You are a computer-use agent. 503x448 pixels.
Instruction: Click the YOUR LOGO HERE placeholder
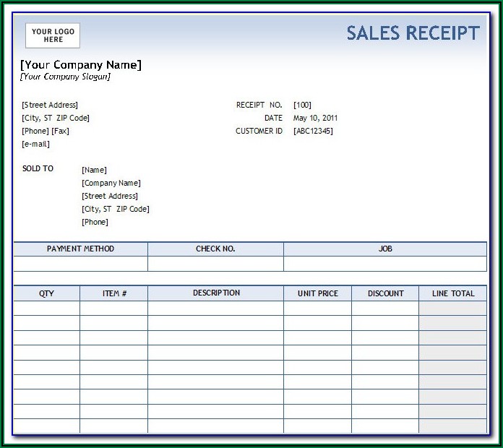point(53,35)
